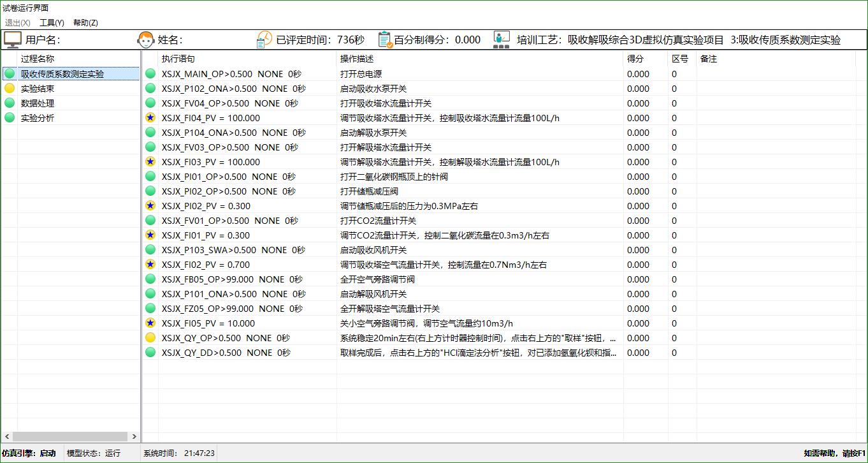
Task: Click the star icon on XSJX_FI05_PV row
Action: point(150,323)
